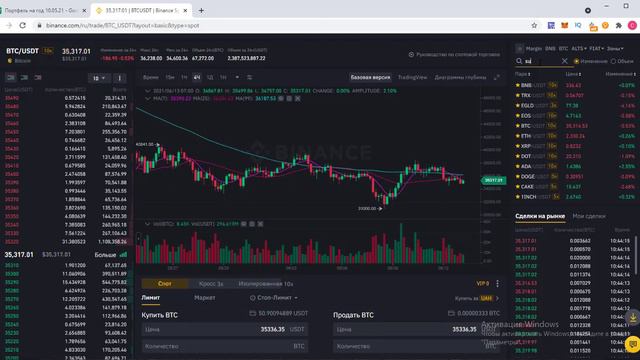The image size is (640, 360).
Task: Toggle favorite star for DOGE pair
Action: pos(518,177)
